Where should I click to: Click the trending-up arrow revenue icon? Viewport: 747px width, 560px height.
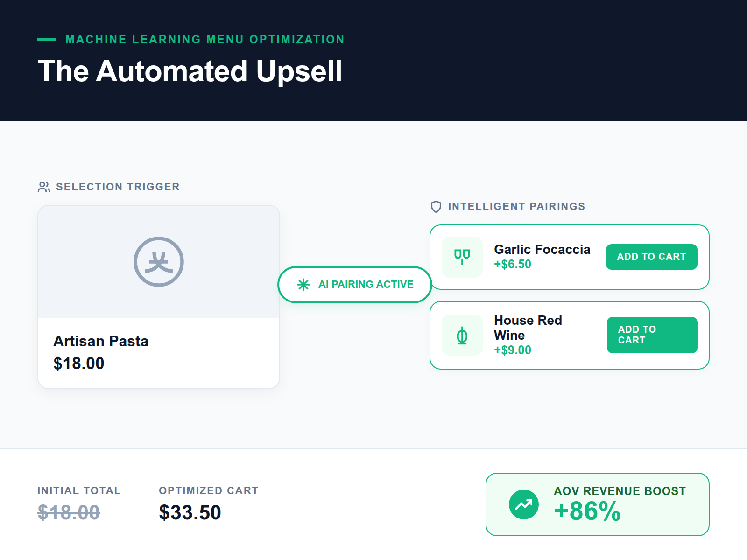tap(523, 504)
